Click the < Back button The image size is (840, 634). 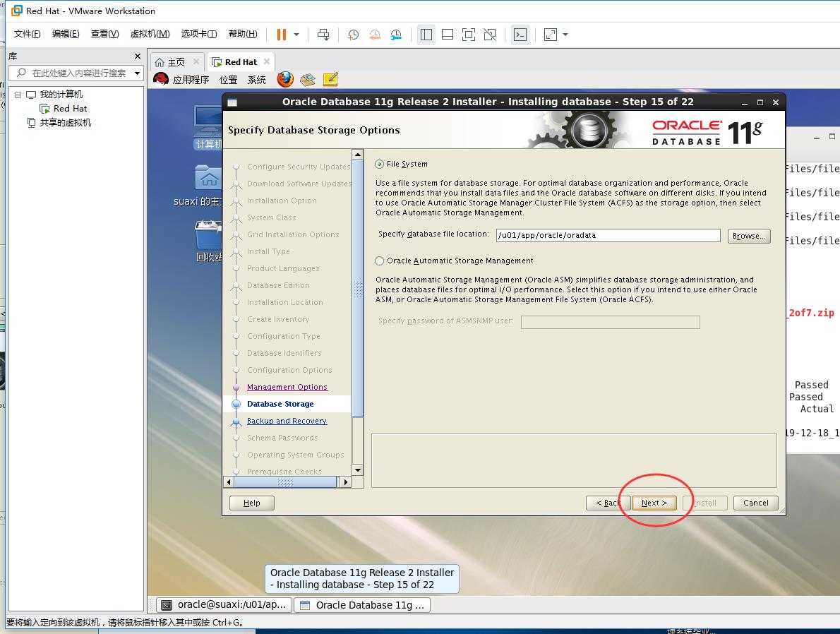tap(608, 503)
